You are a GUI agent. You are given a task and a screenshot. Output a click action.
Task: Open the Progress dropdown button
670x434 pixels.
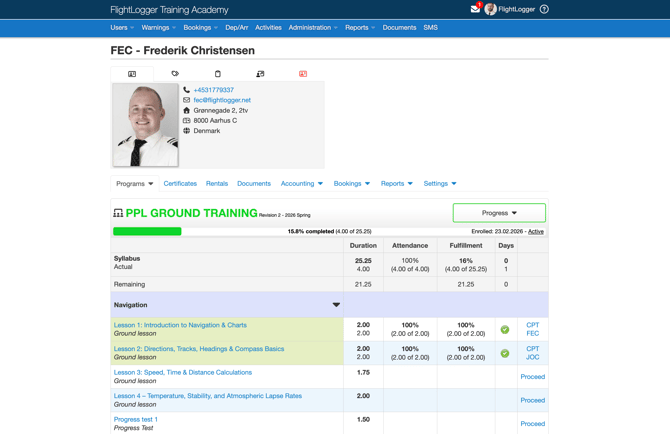499,213
